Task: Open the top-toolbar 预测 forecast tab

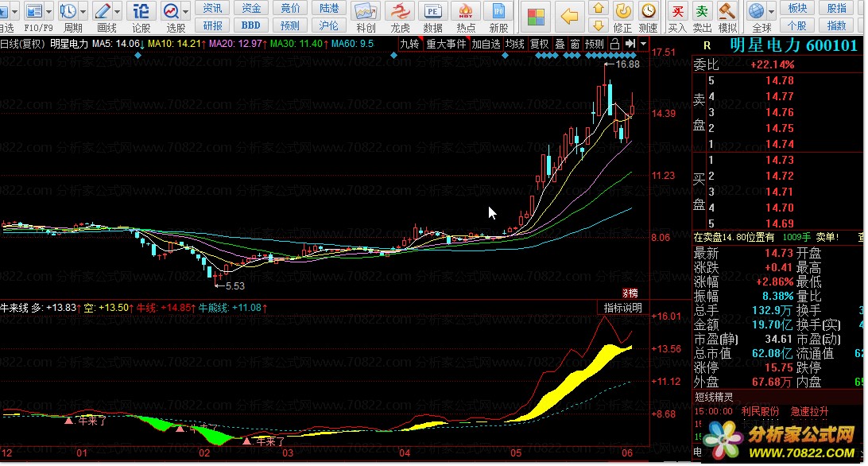Action: (290, 25)
